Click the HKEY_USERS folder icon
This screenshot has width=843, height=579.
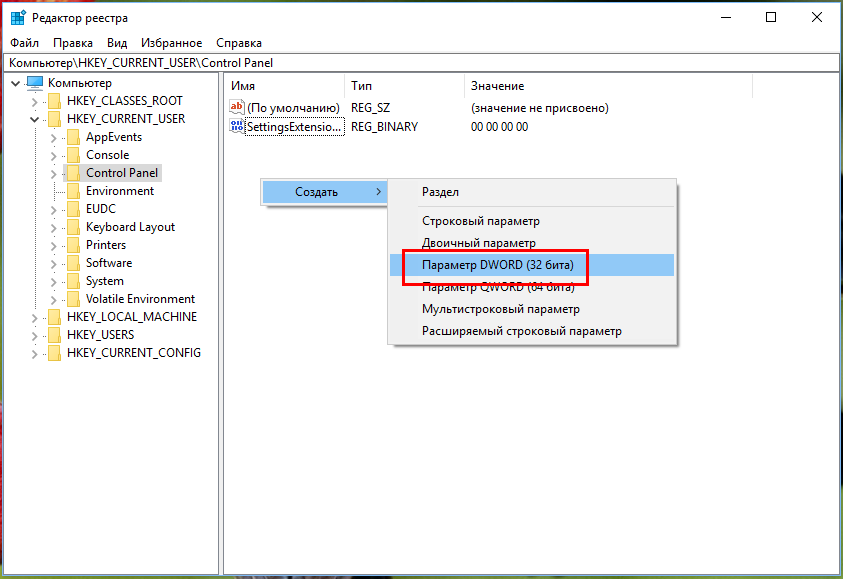[x=54, y=335]
